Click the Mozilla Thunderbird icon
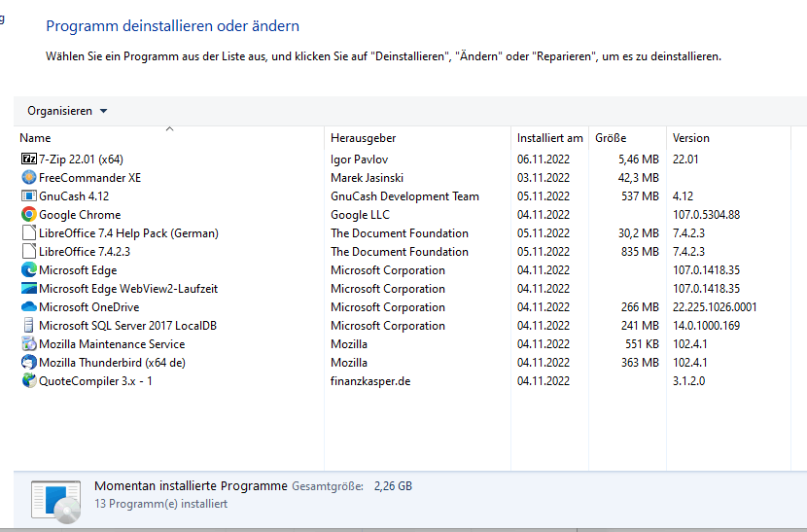Image resolution: width=807 pixels, height=532 pixels. pyautogui.click(x=29, y=363)
